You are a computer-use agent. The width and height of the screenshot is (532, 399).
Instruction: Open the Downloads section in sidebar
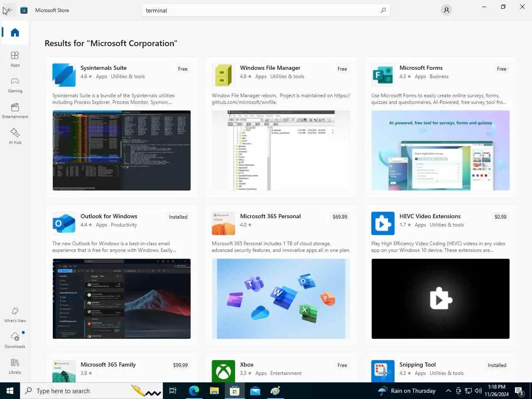15,340
